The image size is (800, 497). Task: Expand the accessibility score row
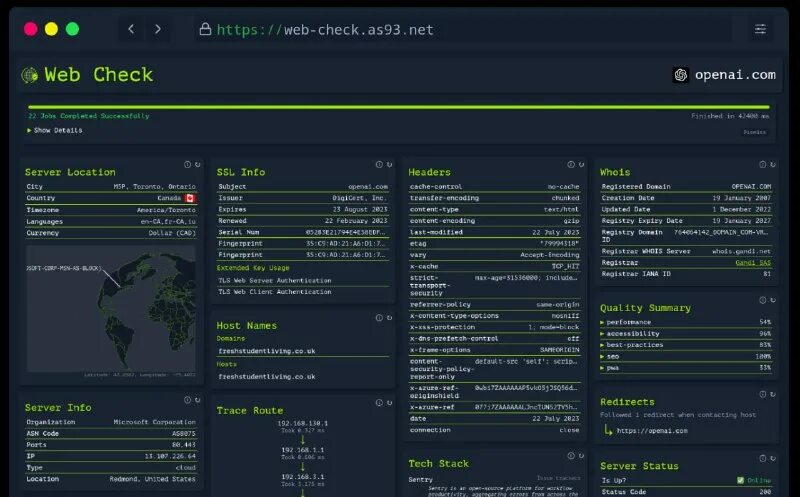click(x=686, y=333)
